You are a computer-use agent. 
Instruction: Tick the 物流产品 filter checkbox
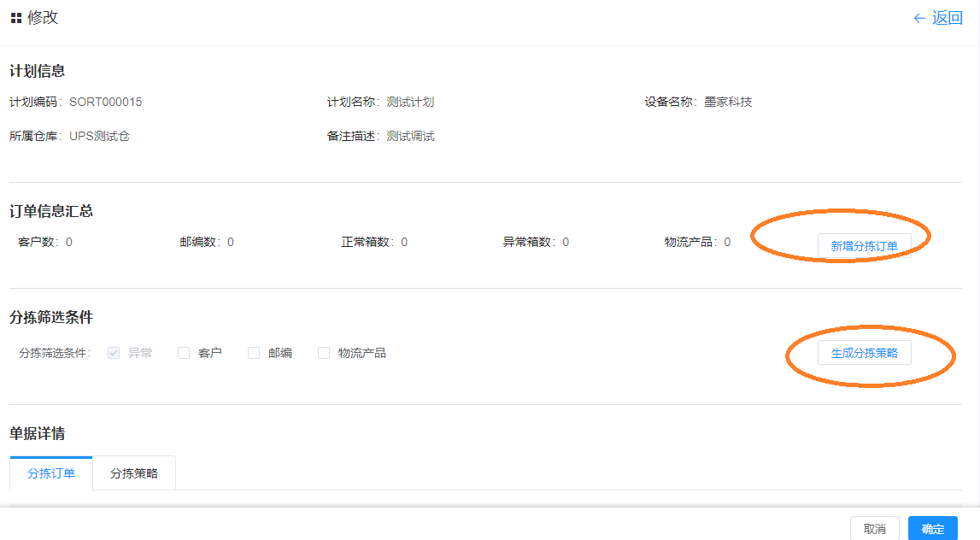tap(324, 353)
